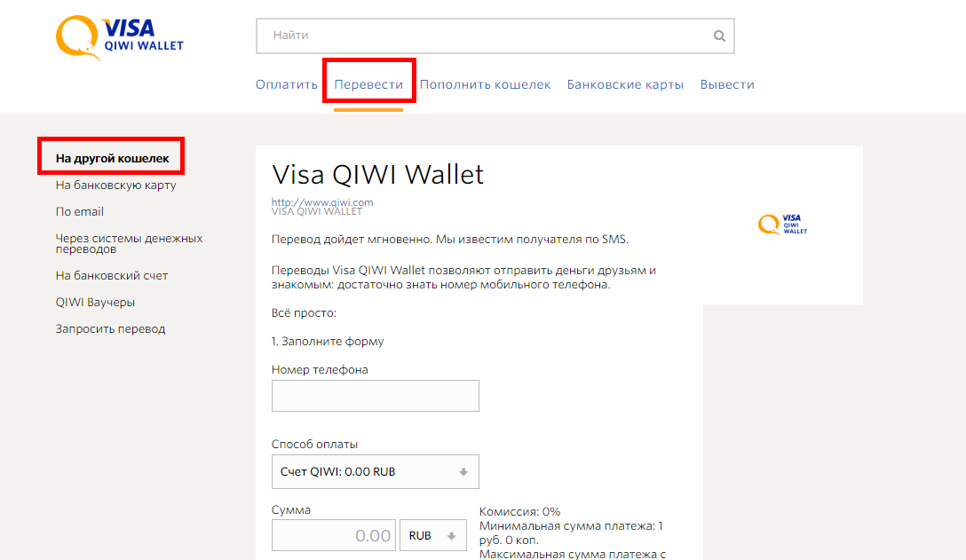Go to Пополнить кошелек section
The width and height of the screenshot is (966, 560).
pyautogui.click(x=485, y=84)
